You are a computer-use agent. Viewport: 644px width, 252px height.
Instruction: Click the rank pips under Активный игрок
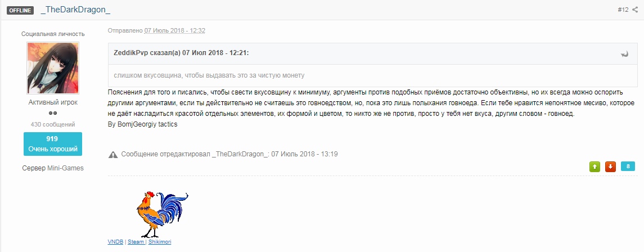[53, 113]
